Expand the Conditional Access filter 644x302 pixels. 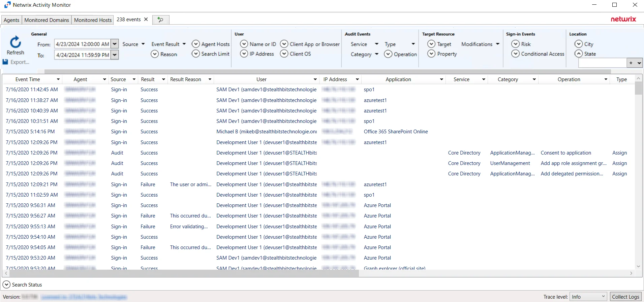(x=515, y=54)
